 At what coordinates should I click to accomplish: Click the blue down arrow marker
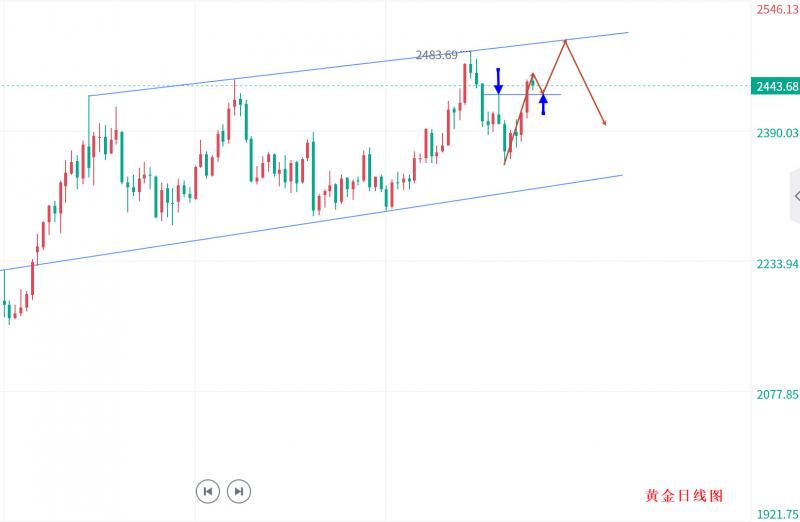coord(498,82)
